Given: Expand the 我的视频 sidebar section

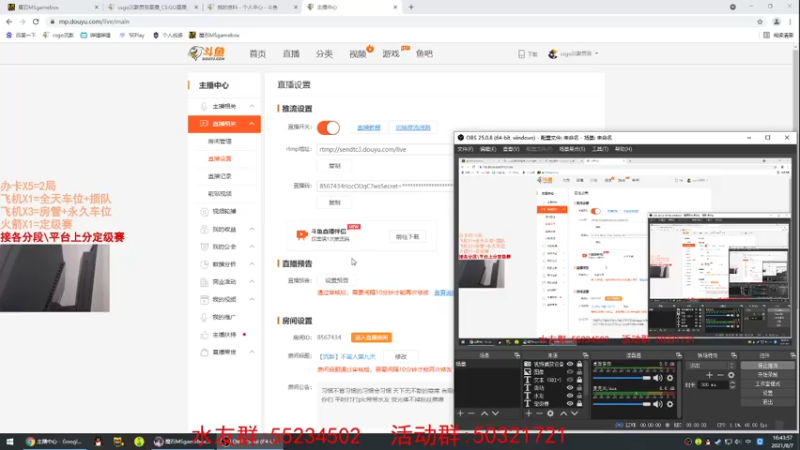Looking at the screenshot, I should 252,299.
